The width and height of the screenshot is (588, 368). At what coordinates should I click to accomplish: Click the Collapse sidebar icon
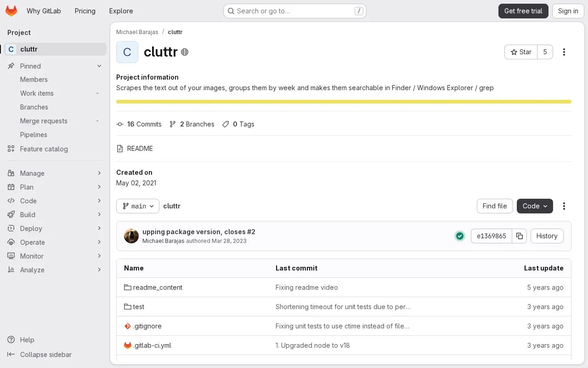[x=11, y=355]
